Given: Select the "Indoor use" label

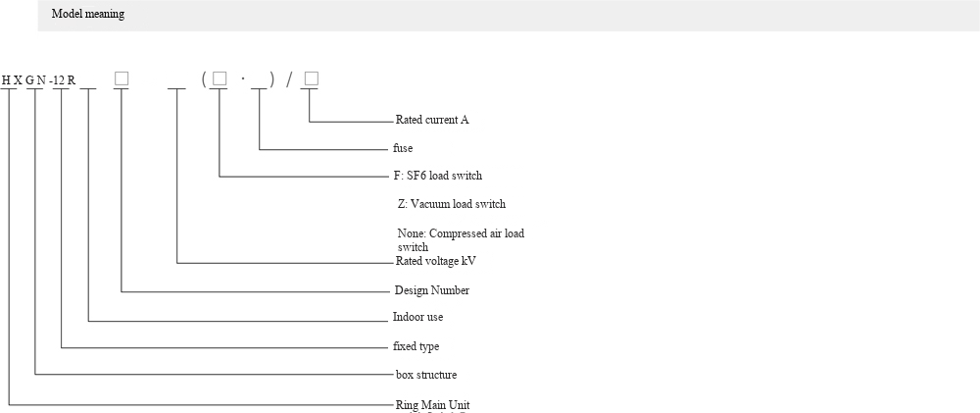Looking at the screenshot, I should (417, 318).
